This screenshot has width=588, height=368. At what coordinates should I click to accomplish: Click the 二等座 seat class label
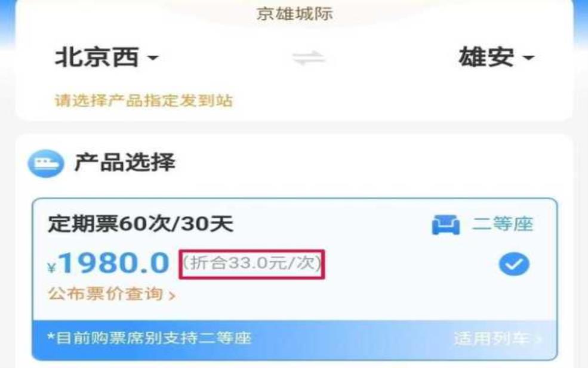click(503, 224)
